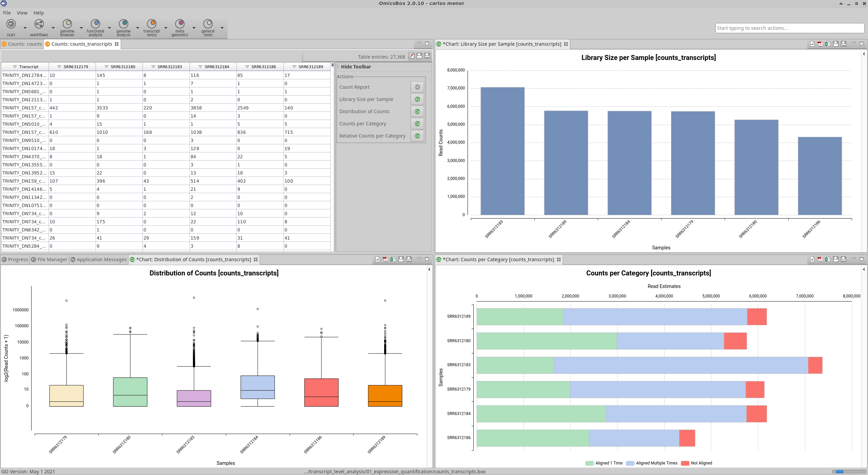Viewport: 868px width, 475px height.
Task: Toggle Aligned 1 Time legend entry
Action: (604, 463)
